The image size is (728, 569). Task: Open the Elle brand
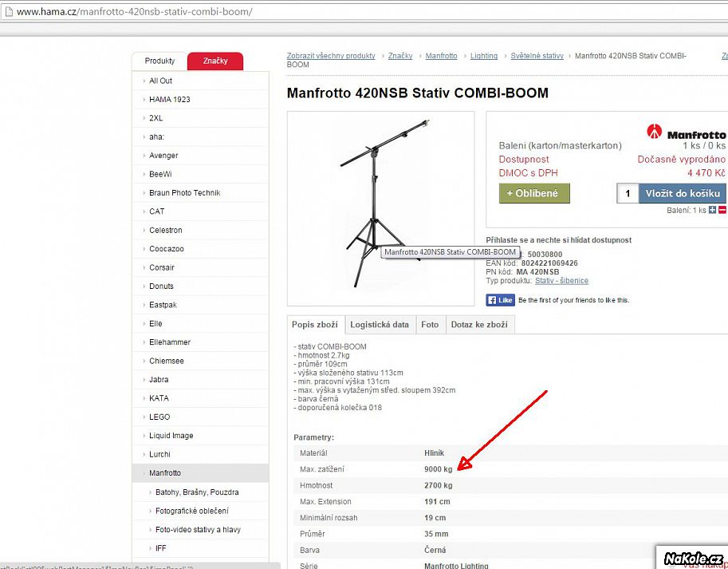[x=155, y=323]
